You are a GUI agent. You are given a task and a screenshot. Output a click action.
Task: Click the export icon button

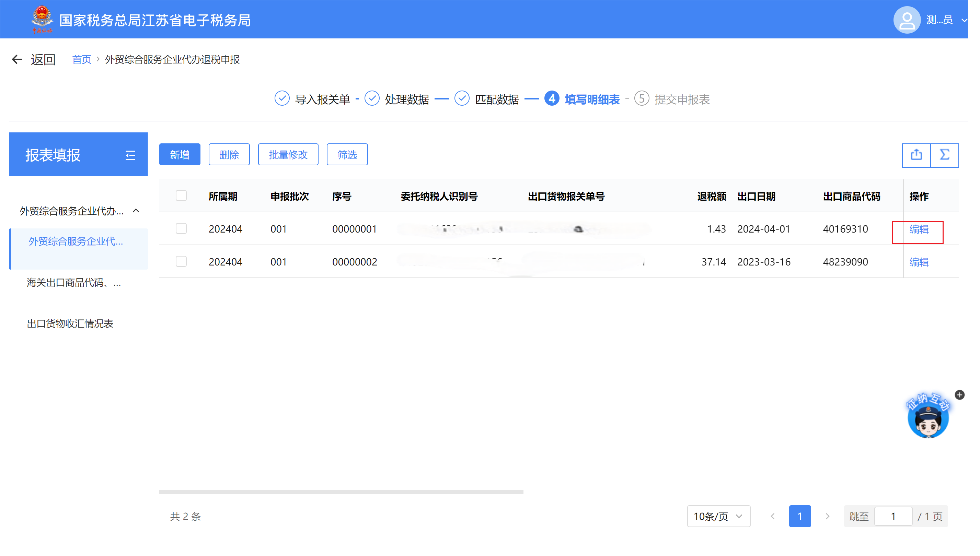pos(916,155)
